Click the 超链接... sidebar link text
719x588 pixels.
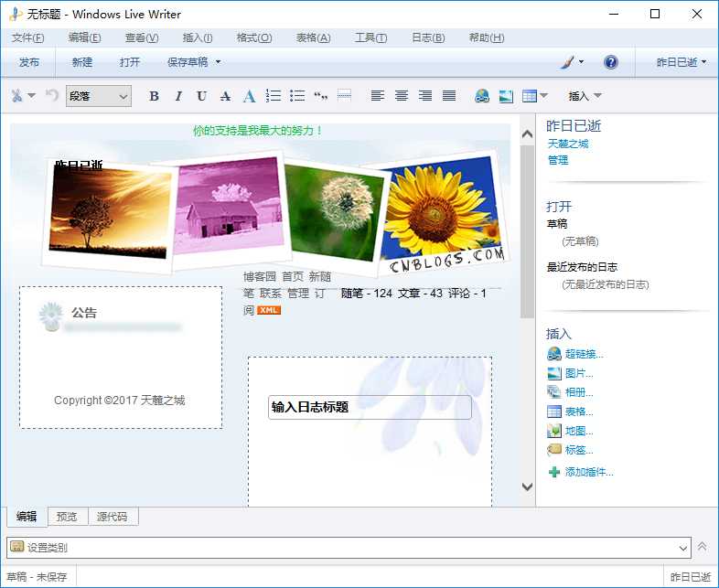coord(585,354)
